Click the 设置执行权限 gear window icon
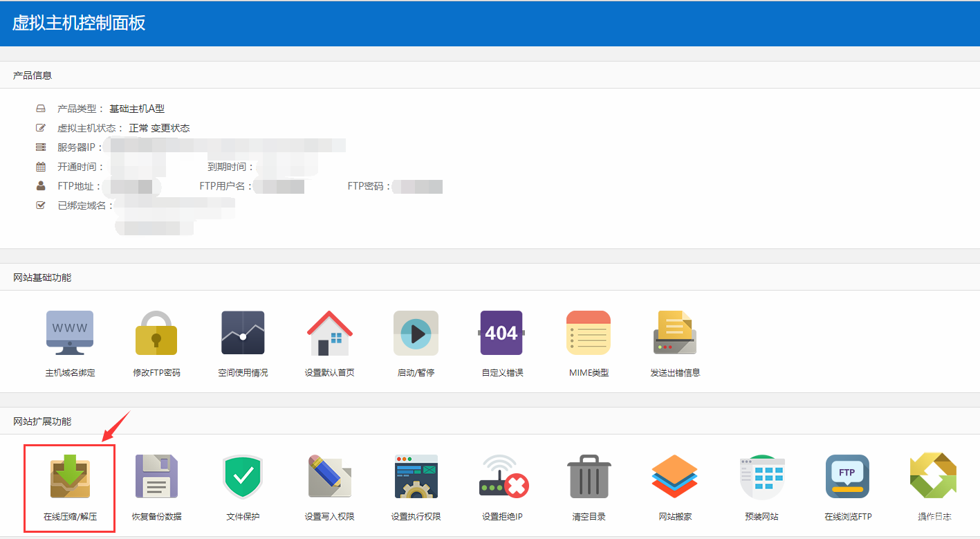 pos(416,477)
